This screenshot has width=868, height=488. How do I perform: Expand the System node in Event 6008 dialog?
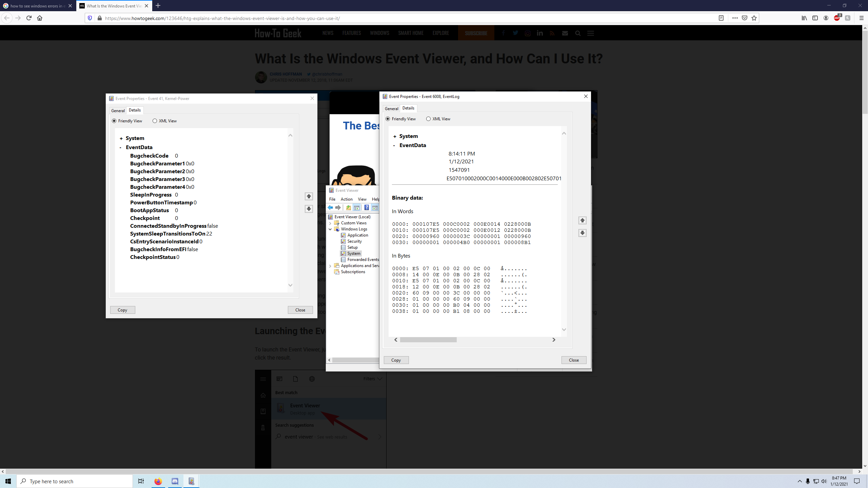coord(395,137)
